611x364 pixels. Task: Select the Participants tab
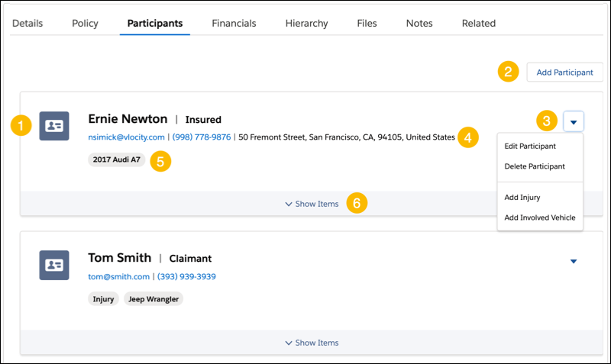coord(155,24)
